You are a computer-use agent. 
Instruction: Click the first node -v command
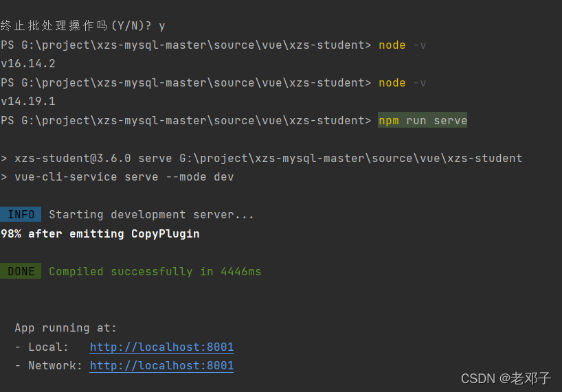(402, 45)
